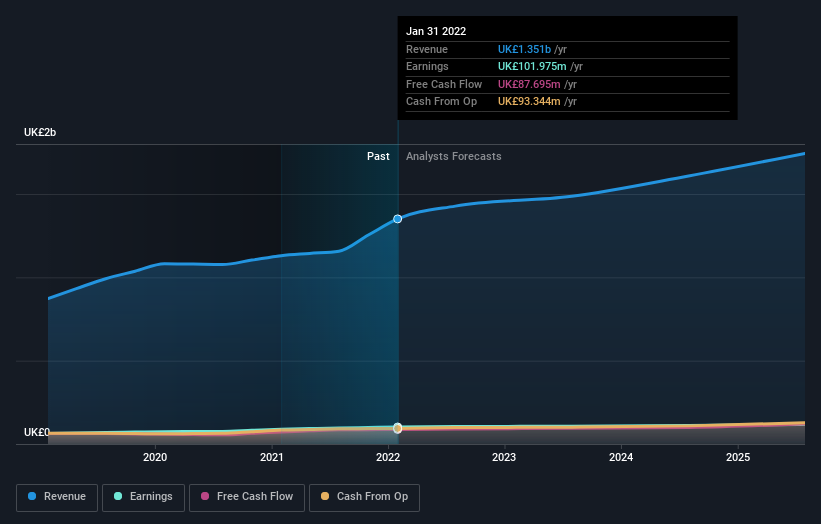Screen dimensions: 821x524
Task: Click the UK£0 y-axis label
Action: click(37, 432)
